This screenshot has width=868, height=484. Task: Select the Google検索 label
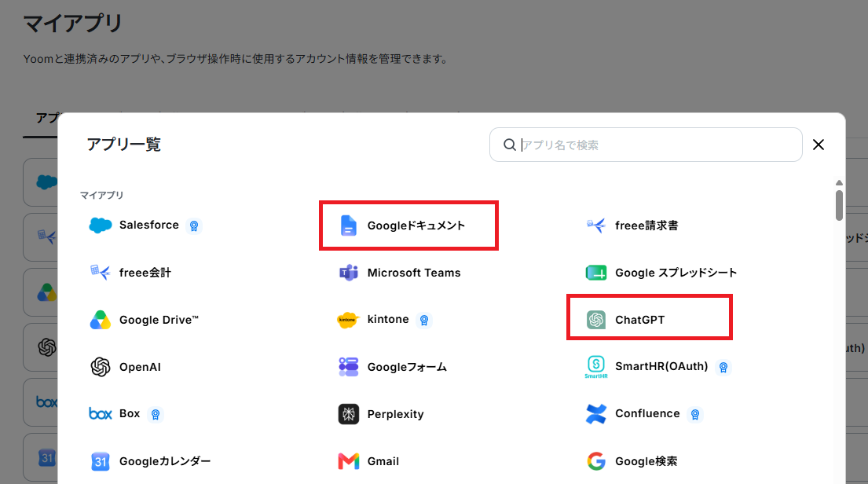coord(646,461)
